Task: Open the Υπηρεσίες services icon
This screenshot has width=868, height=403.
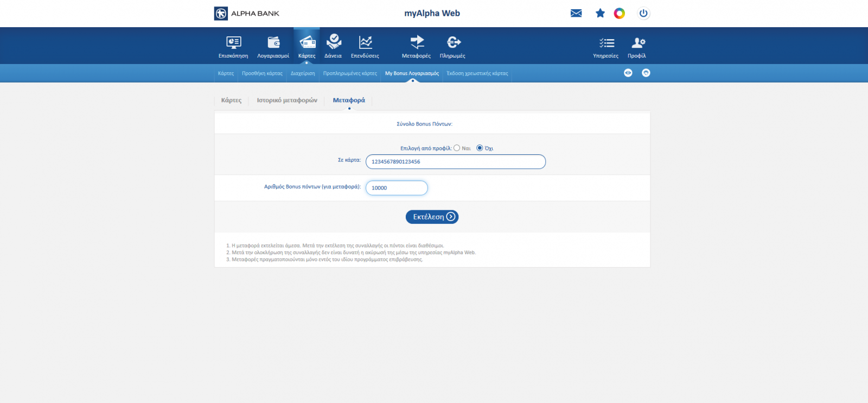Action: pos(606,43)
